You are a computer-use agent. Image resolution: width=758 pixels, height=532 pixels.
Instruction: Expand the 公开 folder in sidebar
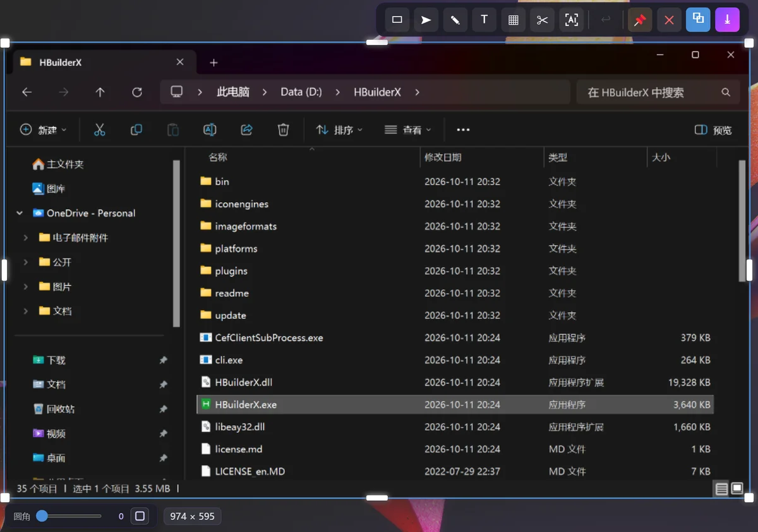(x=25, y=262)
